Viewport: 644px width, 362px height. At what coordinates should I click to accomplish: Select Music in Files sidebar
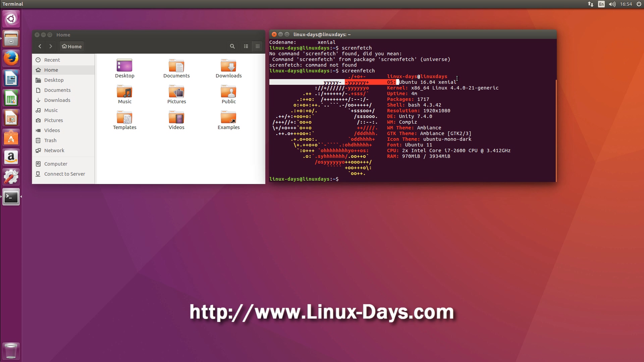pyautogui.click(x=63, y=110)
